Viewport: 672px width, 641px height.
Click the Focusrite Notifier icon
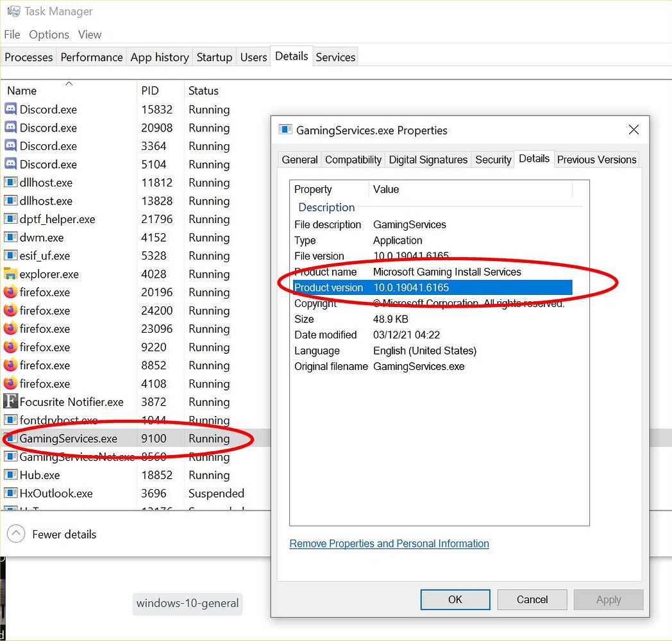point(11,401)
